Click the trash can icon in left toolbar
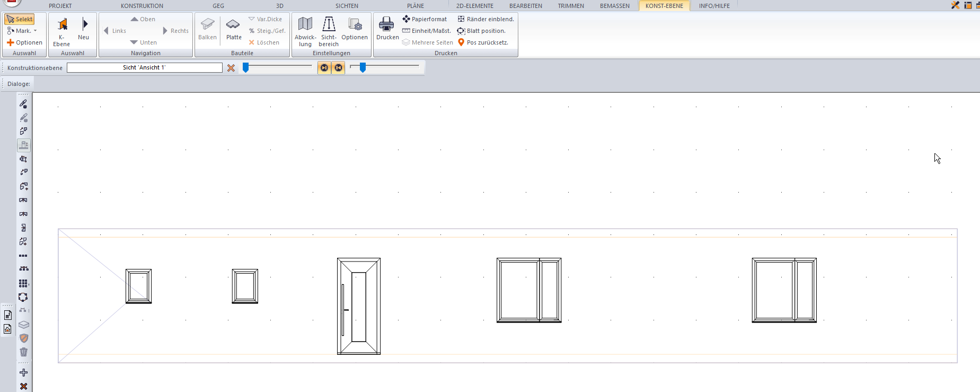This screenshot has height=392, width=980. [x=23, y=352]
